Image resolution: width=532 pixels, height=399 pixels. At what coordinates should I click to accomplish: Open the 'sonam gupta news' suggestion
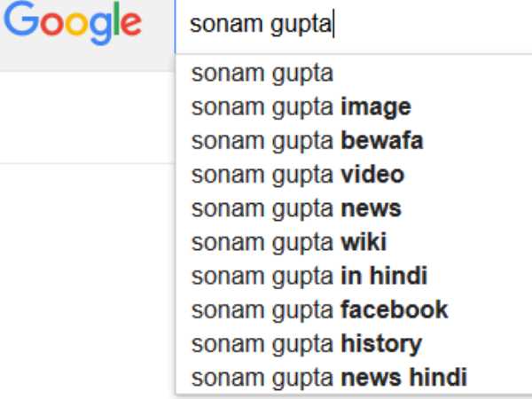(x=296, y=208)
